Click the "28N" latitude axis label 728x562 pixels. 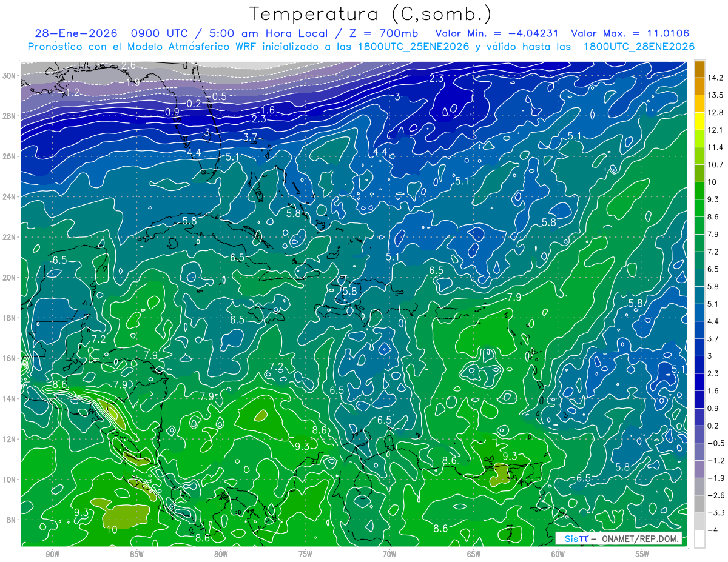click(x=10, y=116)
